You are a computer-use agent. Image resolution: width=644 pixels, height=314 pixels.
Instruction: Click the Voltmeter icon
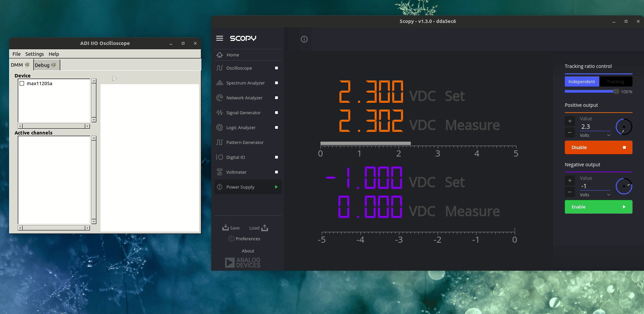tap(220, 172)
